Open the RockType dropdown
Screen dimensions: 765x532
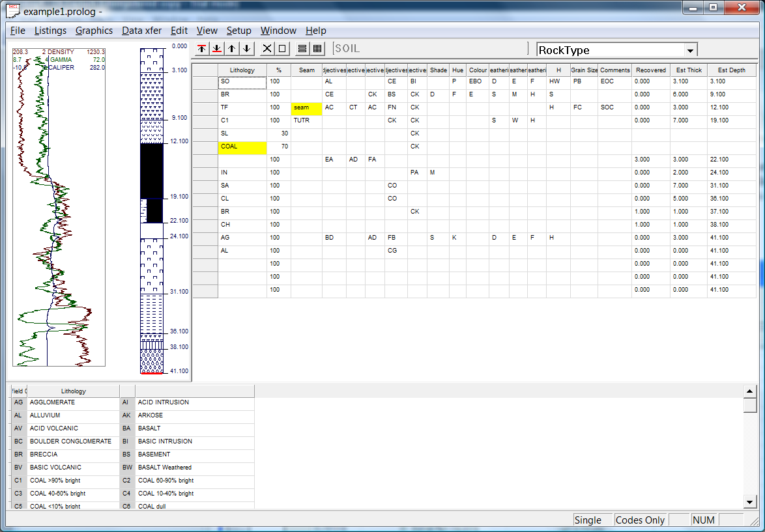coord(689,50)
